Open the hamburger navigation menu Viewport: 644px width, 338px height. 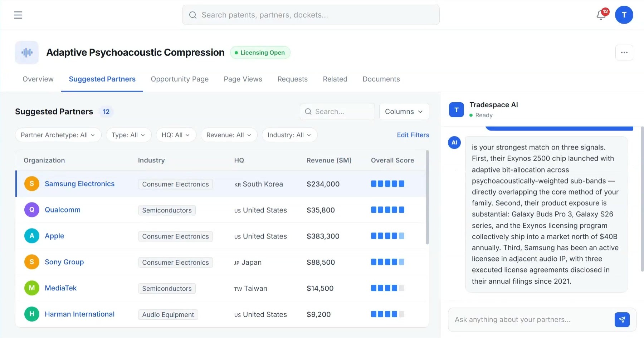(x=18, y=15)
